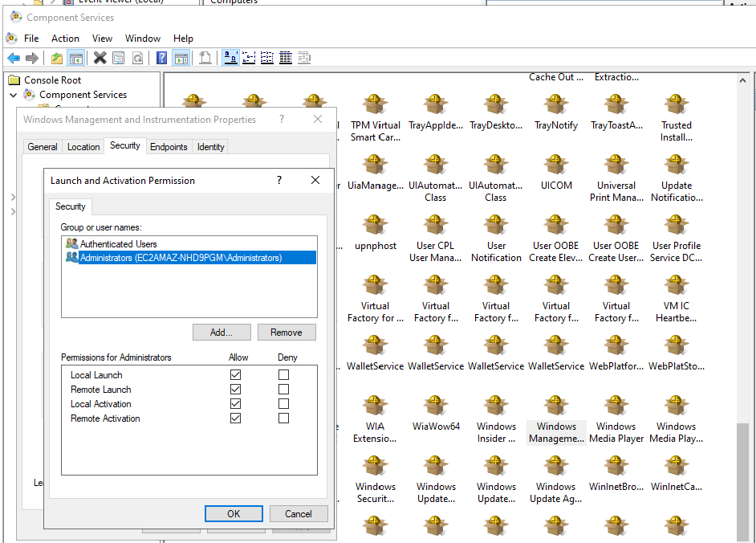
Task: Switch to the Identity tab
Action: point(211,147)
